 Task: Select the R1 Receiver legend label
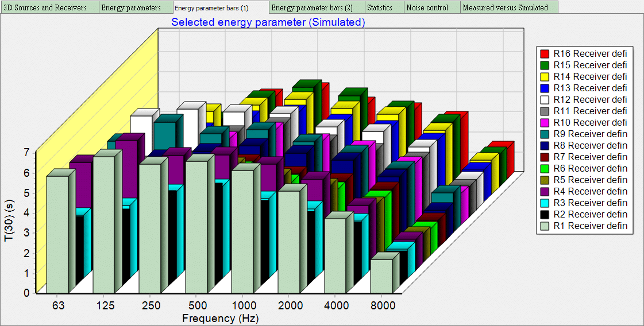(x=590, y=226)
